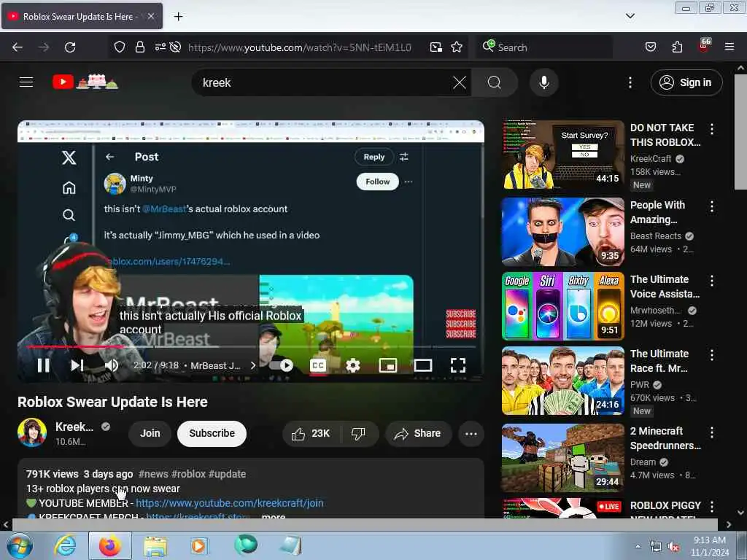Open YouTube hamburger guide menu
The width and height of the screenshot is (747, 560).
pos(26,82)
